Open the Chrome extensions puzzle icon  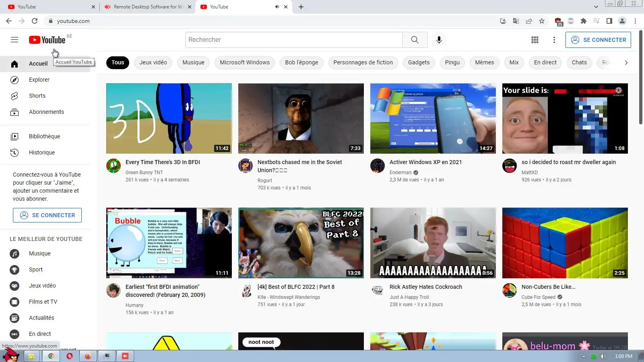pos(584,21)
